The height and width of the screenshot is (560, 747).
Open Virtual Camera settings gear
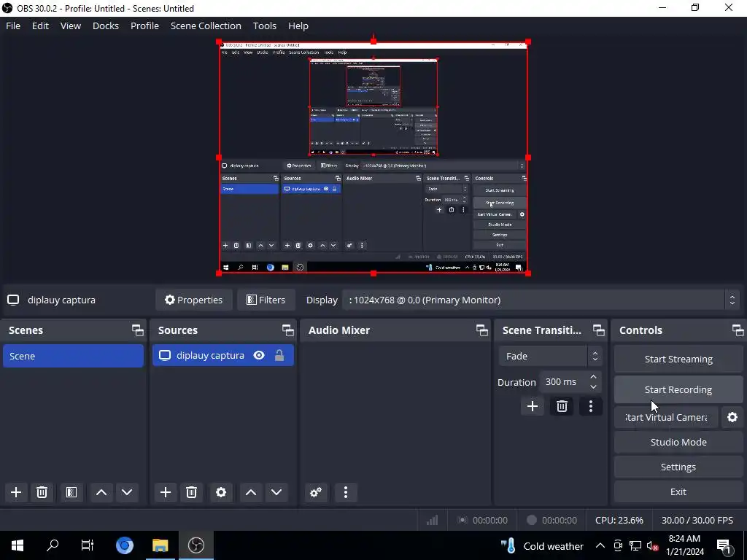point(732,417)
